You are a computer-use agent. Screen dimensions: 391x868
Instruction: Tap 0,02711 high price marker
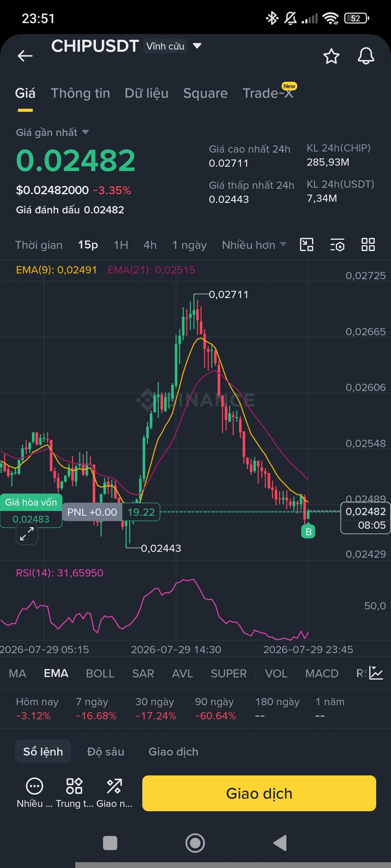point(229,294)
